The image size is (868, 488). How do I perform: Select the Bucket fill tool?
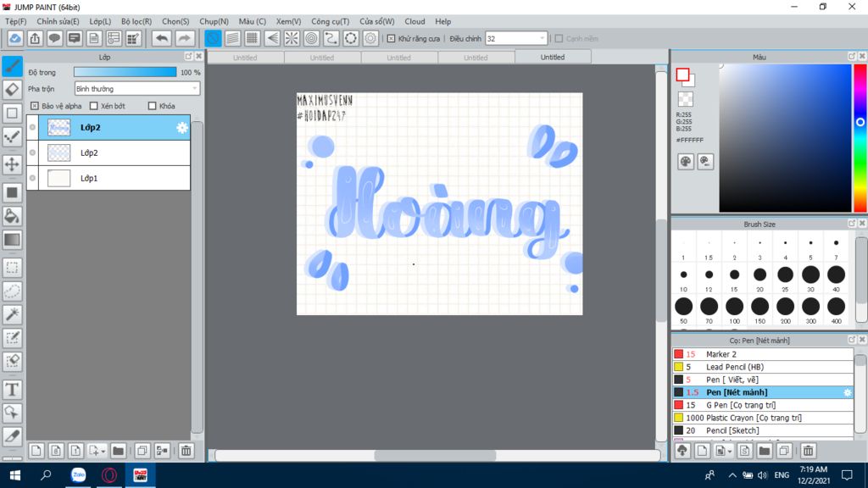click(12, 216)
